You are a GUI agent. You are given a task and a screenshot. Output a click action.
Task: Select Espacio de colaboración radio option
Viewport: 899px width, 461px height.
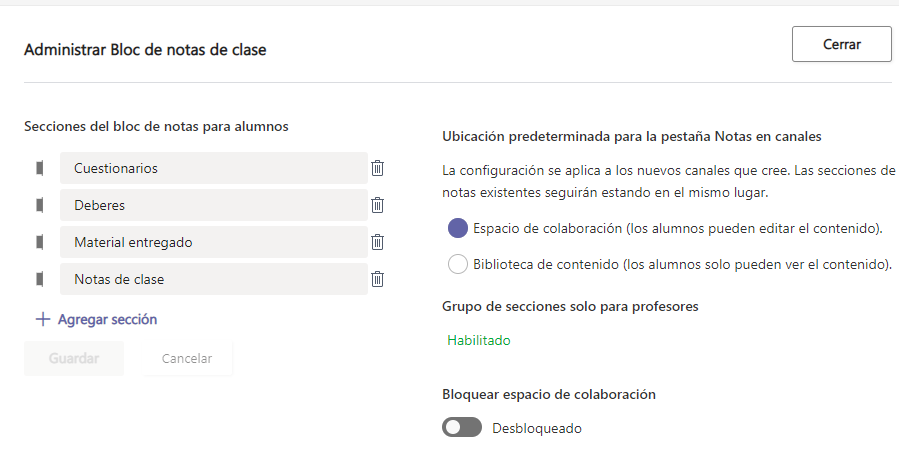click(458, 228)
